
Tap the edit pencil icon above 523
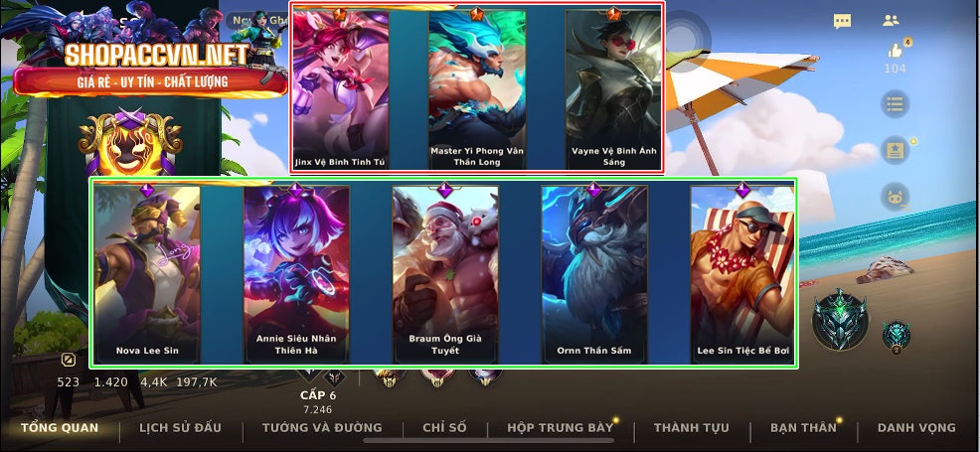[69, 360]
